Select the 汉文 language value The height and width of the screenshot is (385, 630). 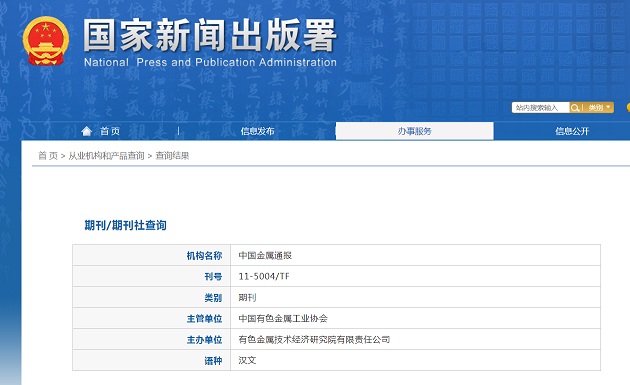247,360
